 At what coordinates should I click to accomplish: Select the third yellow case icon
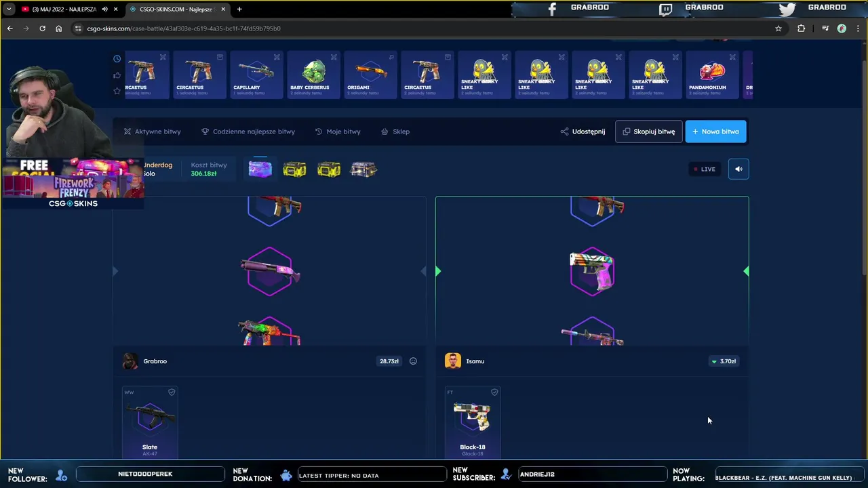329,169
